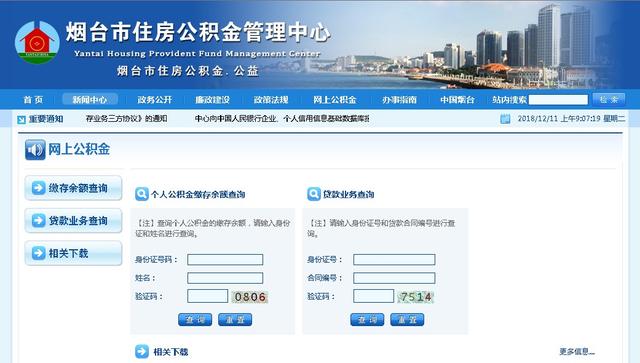Image resolution: width=640 pixels, height=363 pixels.
Task: Click the 贷款业务查询 panel heading text
Action: point(349,194)
